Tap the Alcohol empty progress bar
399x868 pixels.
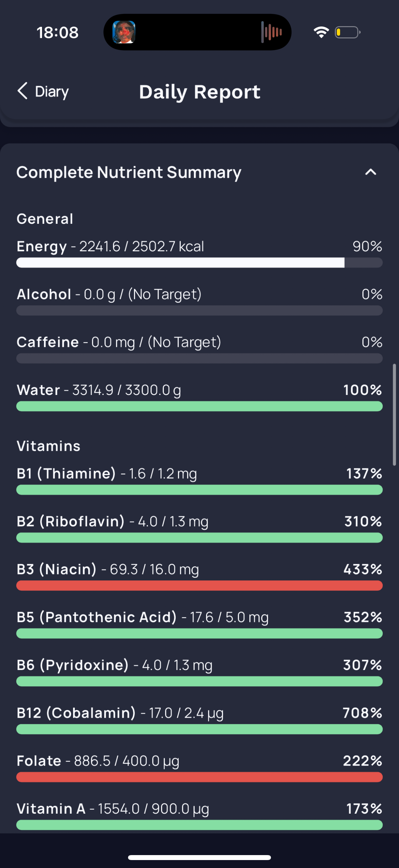(199, 310)
